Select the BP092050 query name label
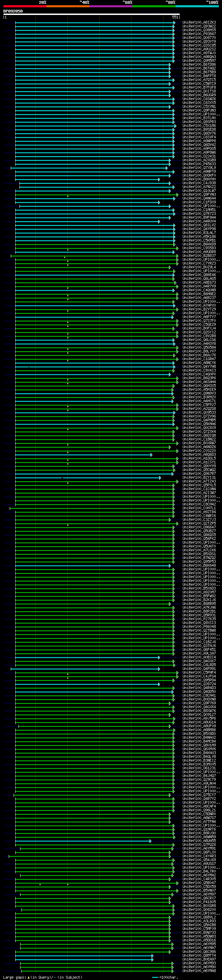The image size is (222, 980). coord(13,11)
